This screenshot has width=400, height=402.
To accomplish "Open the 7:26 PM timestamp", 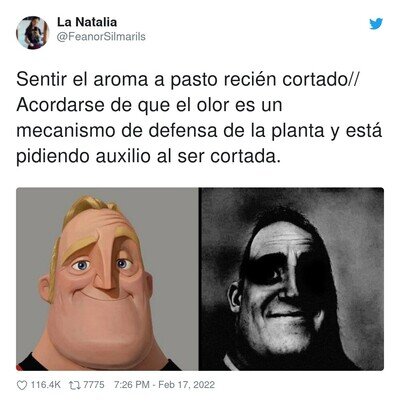I will point(131,385).
